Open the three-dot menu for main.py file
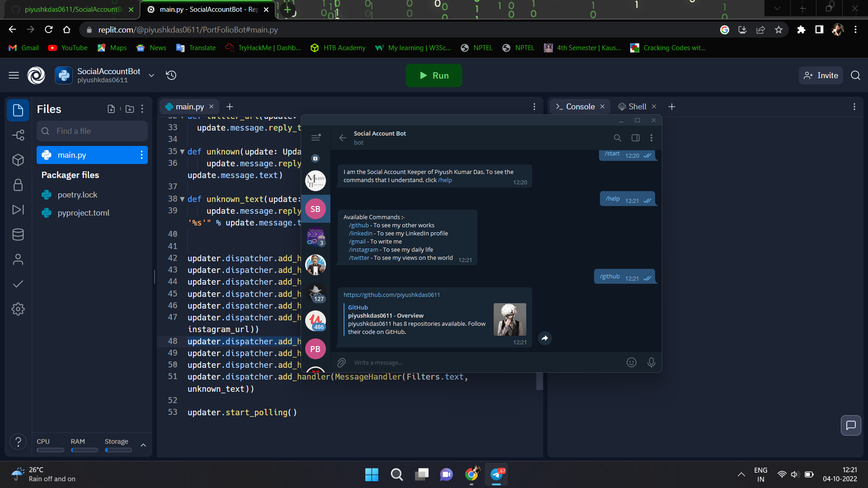 (x=142, y=155)
